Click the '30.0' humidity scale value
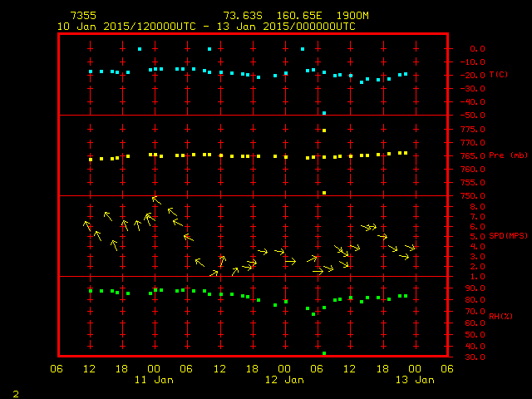The image size is (532, 399). tap(475, 357)
